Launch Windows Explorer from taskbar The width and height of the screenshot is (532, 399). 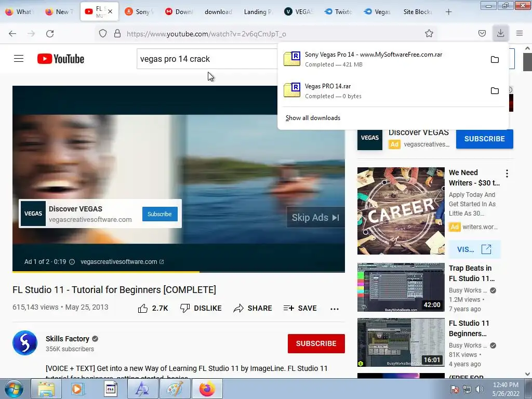(x=46, y=389)
